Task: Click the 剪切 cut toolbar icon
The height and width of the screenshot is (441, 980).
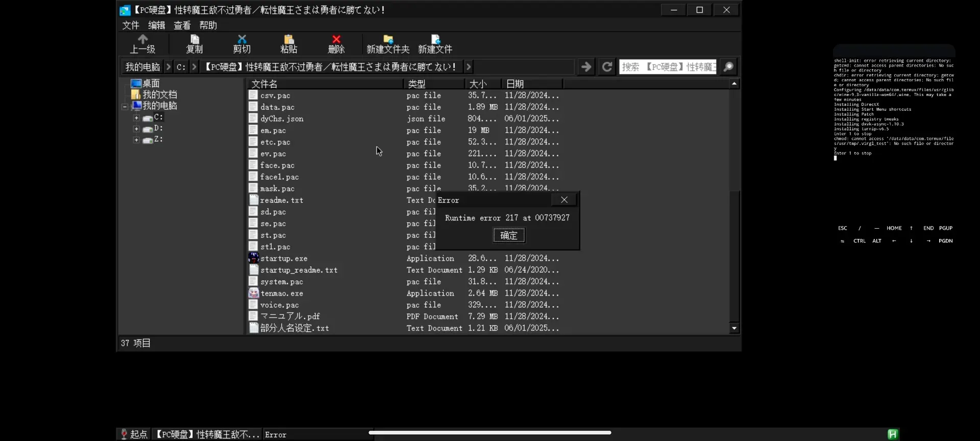Action: (x=242, y=44)
